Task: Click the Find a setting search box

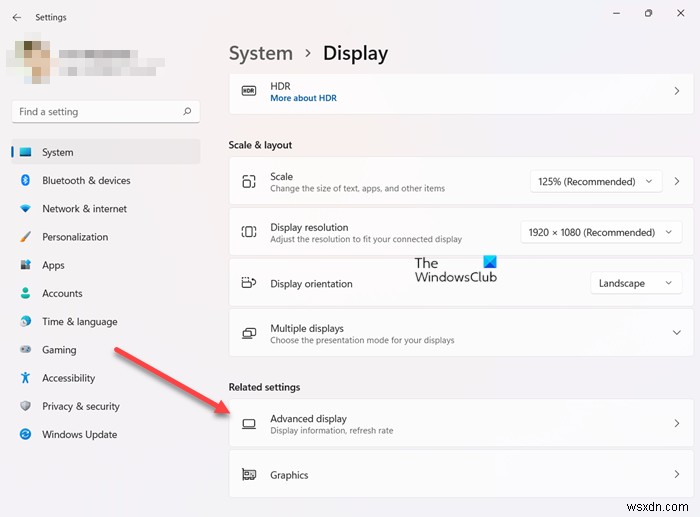Action: pyautogui.click(x=106, y=111)
